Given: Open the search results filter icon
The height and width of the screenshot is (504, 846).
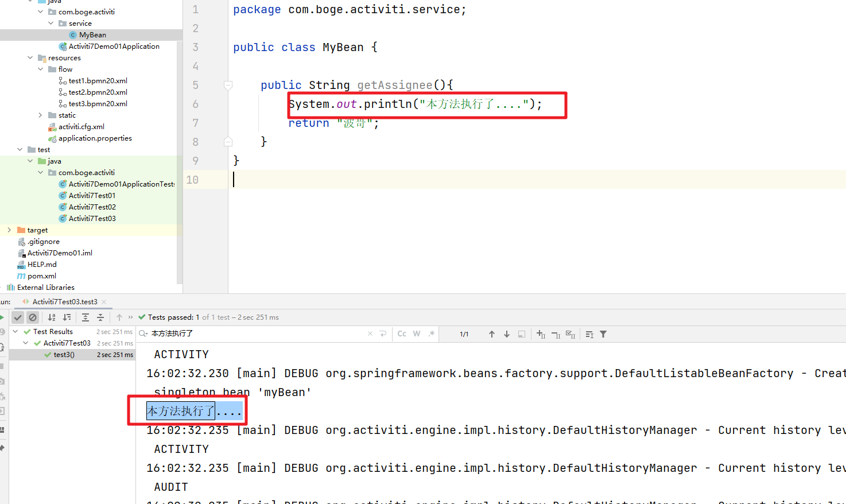Looking at the screenshot, I should coord(603,334).
